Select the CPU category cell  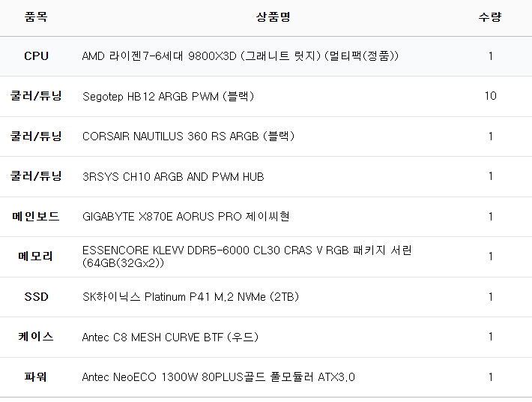point(36,56)
